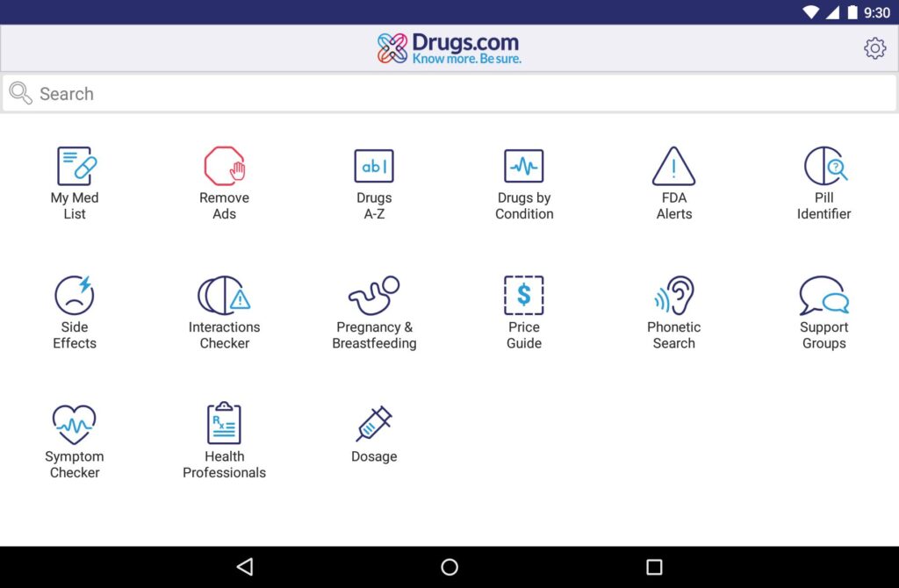This screenshot has height=588, width=899.
Task: Tap the cellular signal status icon
Action: 832,12
